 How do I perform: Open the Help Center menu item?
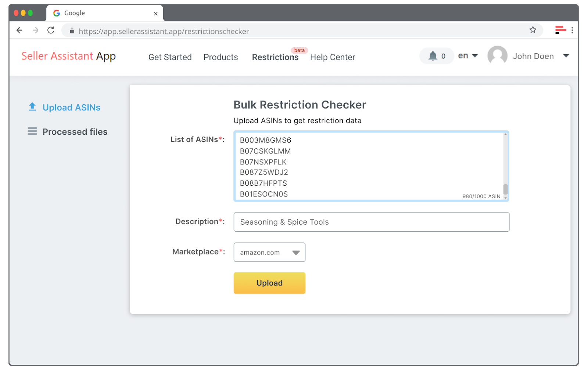pos(332,57)
